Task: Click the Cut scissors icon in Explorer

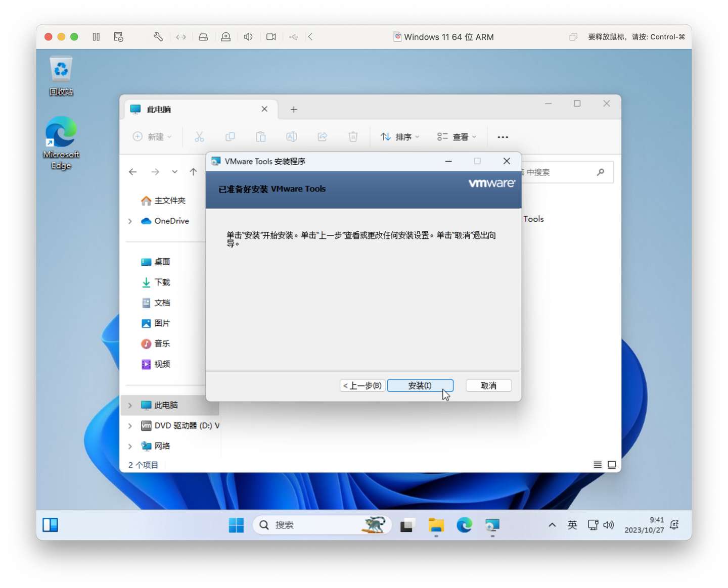Action: (x=199, y=137)
